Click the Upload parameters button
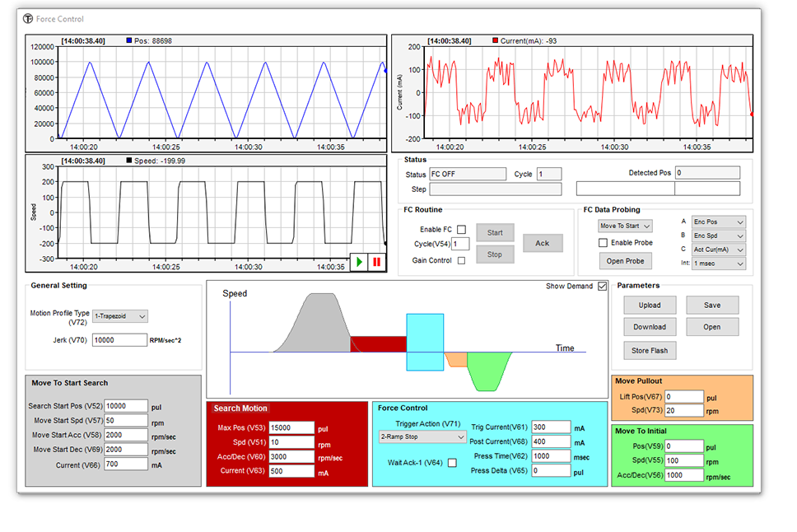797x532 pixels. click(650, 305)
